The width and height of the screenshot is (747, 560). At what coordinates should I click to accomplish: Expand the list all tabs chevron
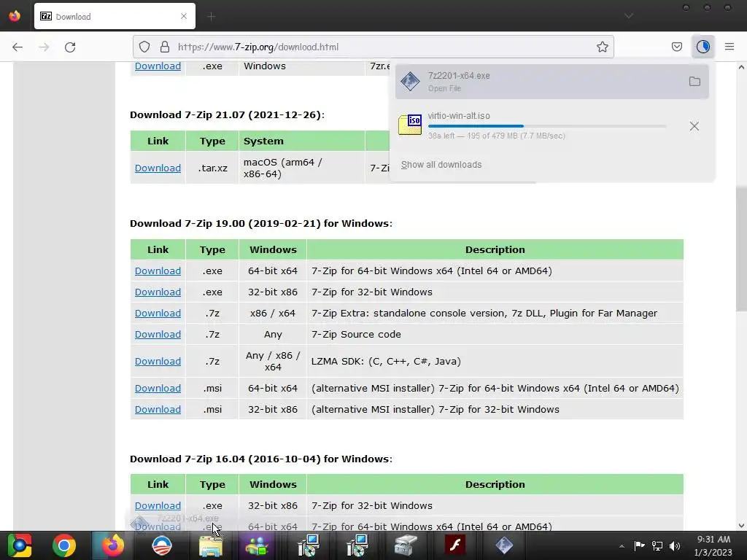click(629, 16)
